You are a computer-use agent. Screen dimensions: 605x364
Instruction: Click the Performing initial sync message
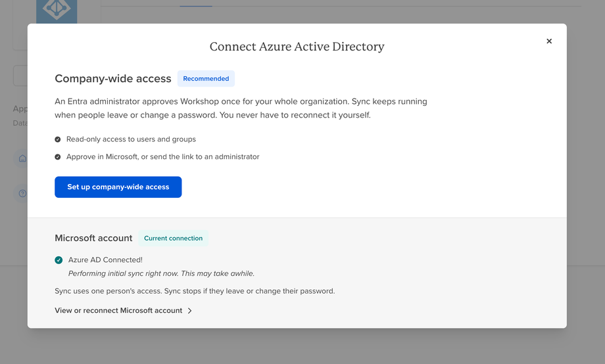(x=161, y=274)
